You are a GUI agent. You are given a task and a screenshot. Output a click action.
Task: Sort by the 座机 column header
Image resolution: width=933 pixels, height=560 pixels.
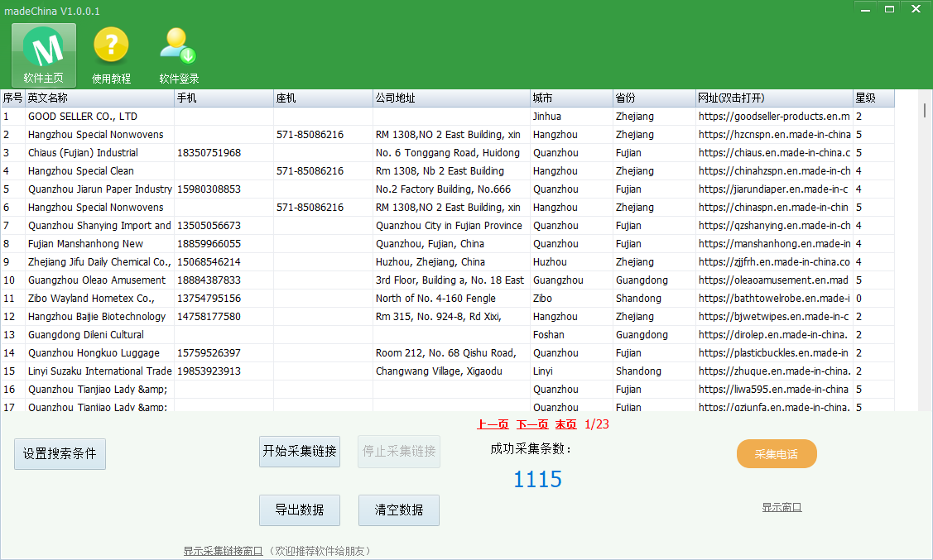pos(323,98)
